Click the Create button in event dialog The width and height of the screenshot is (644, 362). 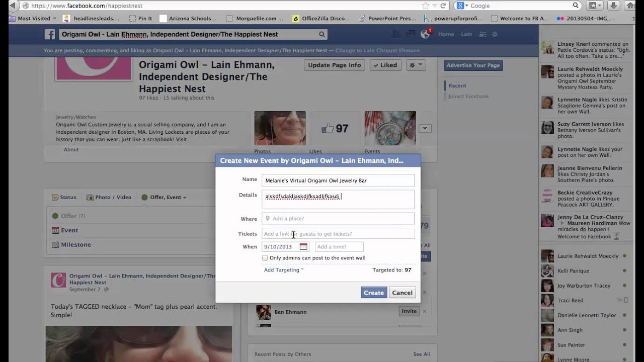click(374, 293)
